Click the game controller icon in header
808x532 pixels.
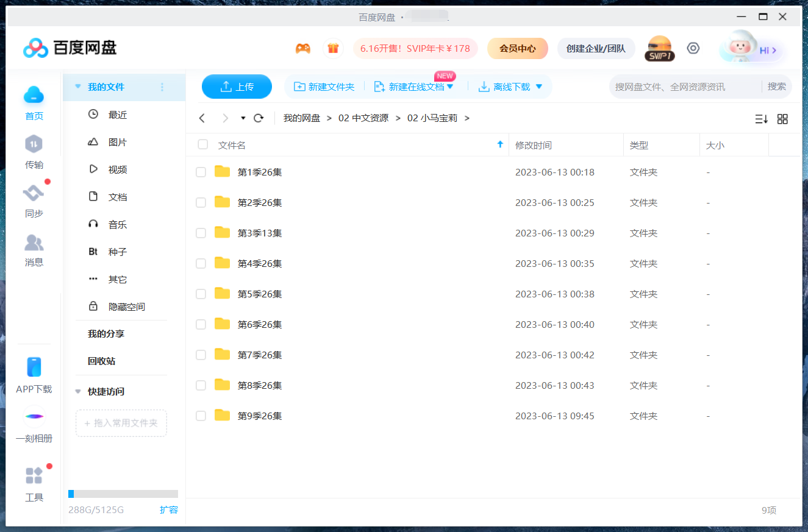click(303, 49)
